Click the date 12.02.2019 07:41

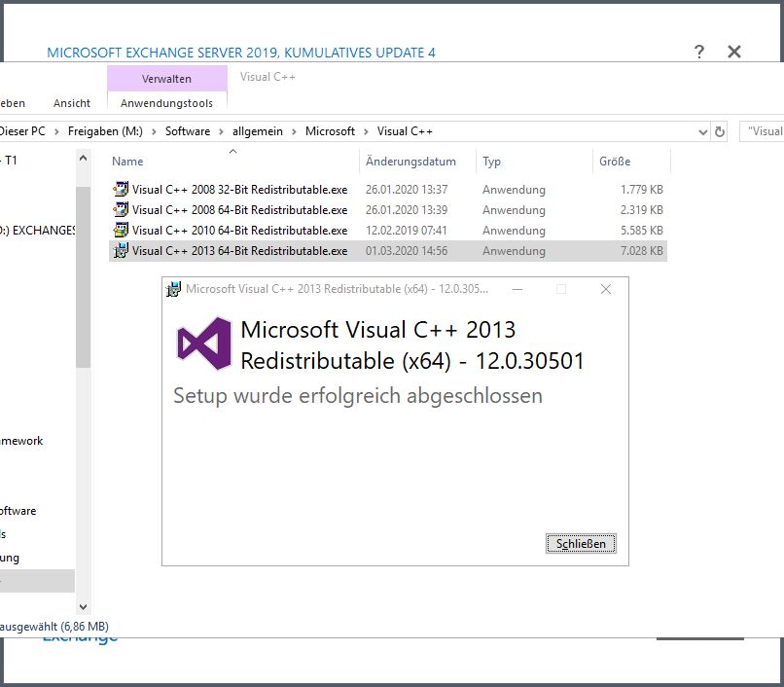click(406, 231)
